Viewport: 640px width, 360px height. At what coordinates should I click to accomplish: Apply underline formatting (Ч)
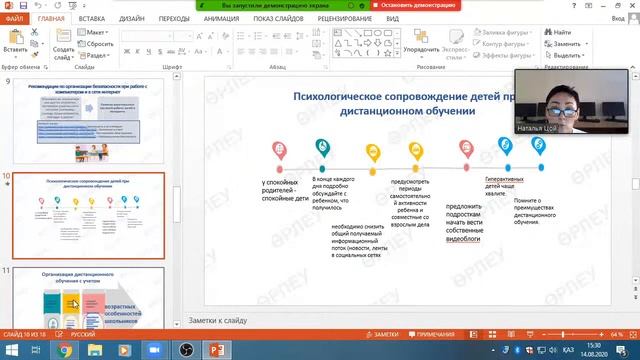click(x=149, y=51)
